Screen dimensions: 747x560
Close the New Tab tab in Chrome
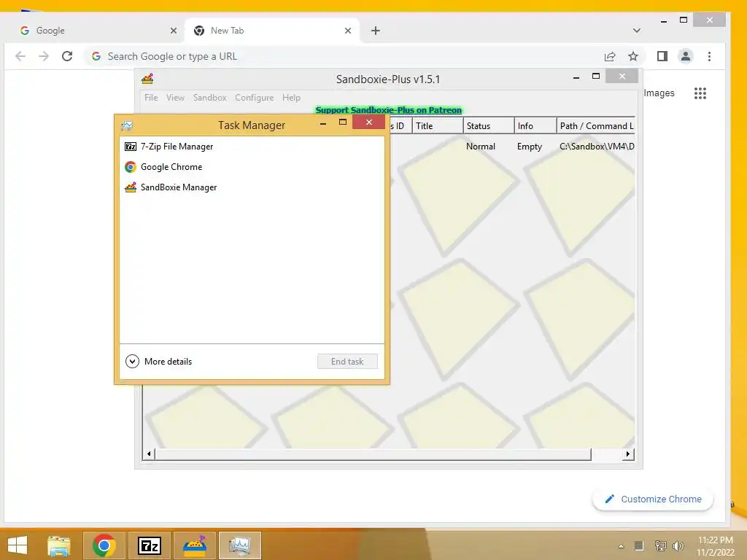pyautogui.click(x=348, y=31)
